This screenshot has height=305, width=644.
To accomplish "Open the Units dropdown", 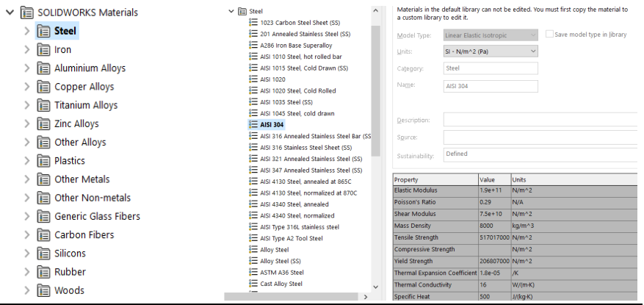I will pos(491,51).
